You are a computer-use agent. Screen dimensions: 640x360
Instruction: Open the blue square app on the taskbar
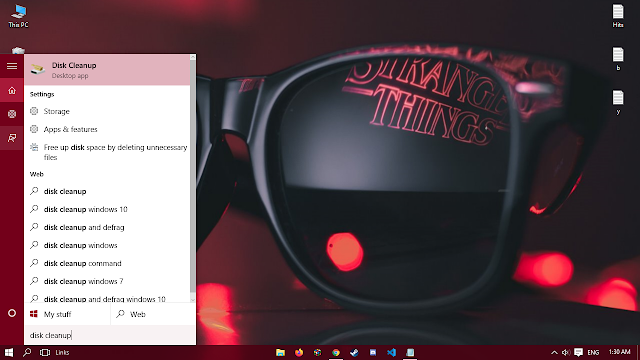point(373,352)
